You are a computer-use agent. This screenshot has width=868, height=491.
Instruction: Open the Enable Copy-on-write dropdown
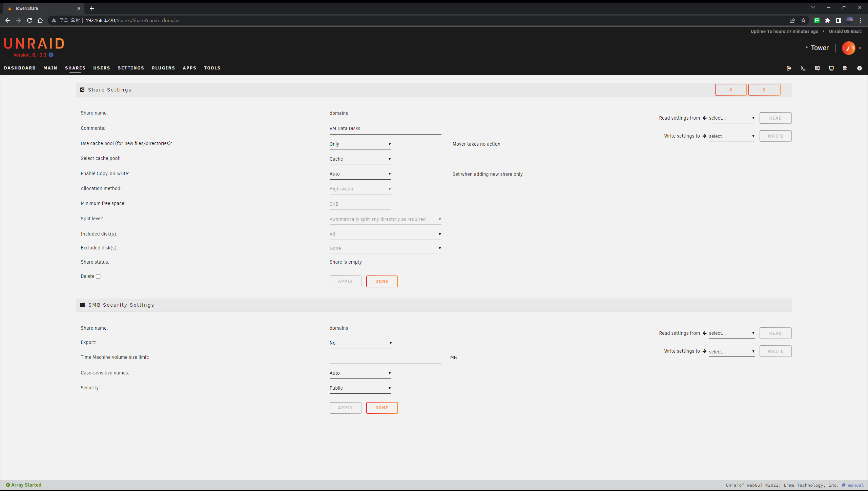[x=360, y=174]
